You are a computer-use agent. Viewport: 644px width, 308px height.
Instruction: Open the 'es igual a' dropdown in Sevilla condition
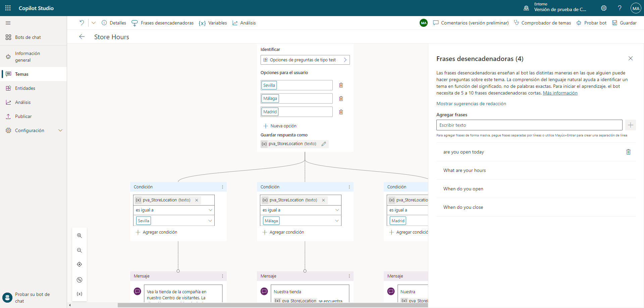coord(174,210)
